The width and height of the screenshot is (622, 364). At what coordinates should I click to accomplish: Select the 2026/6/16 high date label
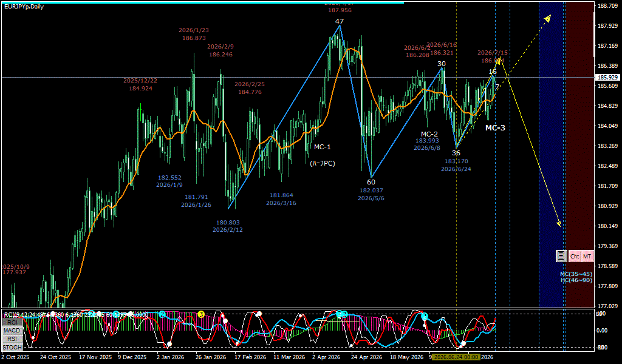(x=442, y=45)
